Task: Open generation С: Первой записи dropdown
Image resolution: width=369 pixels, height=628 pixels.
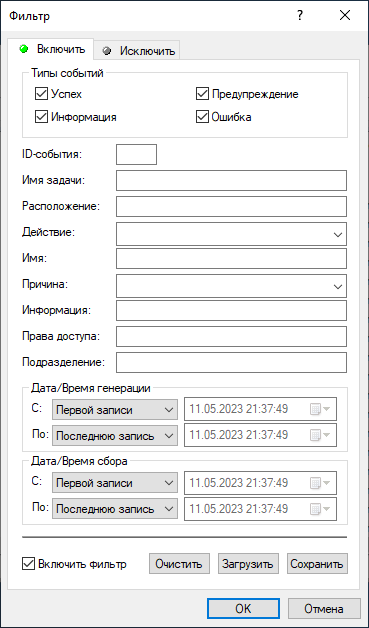Action: pos(115,410)
